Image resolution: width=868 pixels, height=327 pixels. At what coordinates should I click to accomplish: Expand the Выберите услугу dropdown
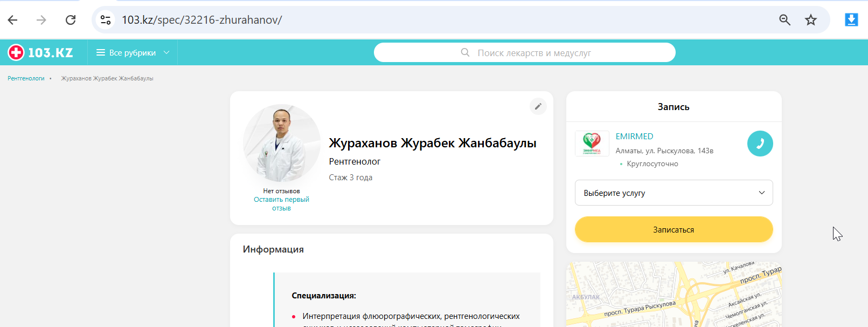point(674,193)
